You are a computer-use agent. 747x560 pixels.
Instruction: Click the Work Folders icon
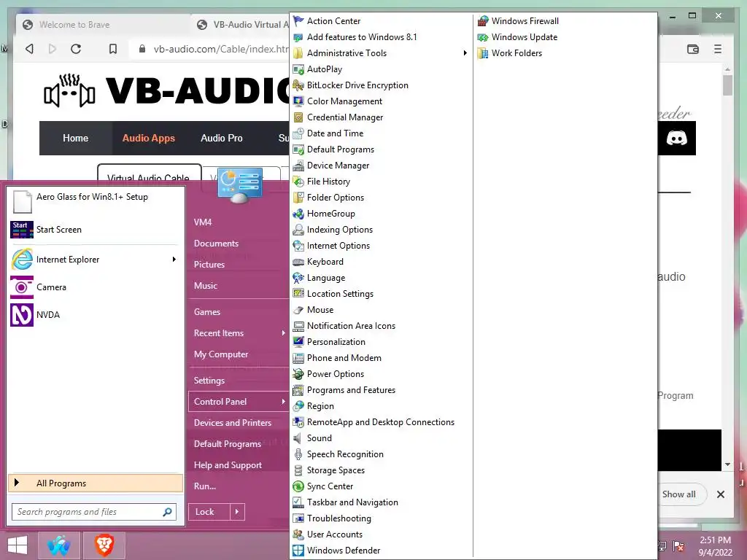[x=483, y=52]
